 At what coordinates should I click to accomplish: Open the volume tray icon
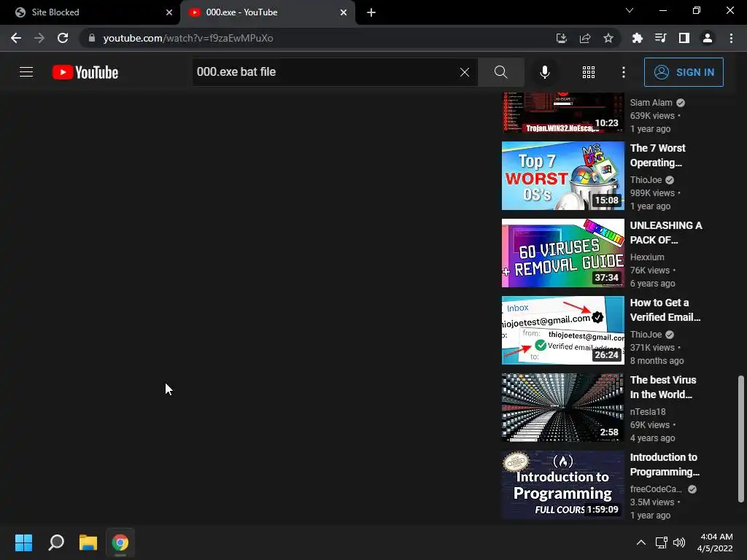tap(679, 542)
